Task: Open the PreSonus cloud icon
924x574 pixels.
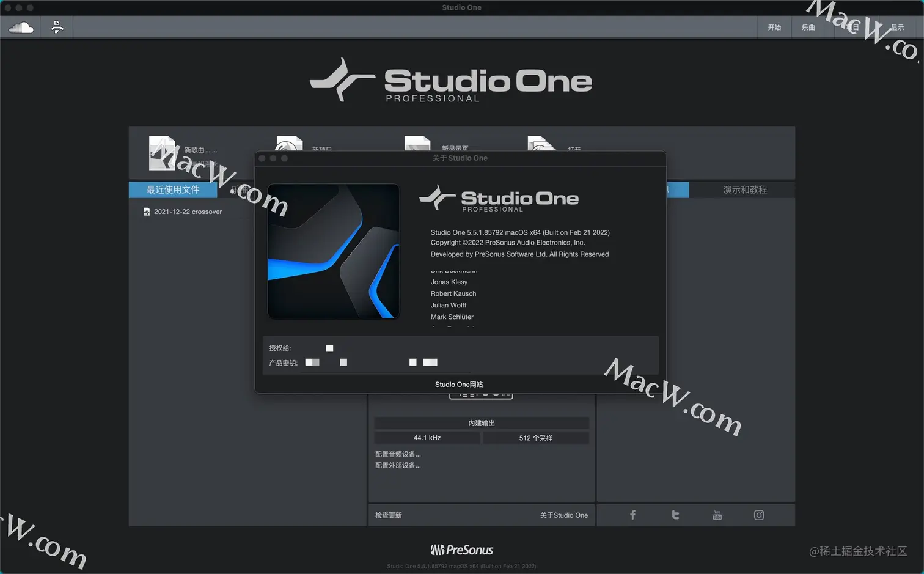Action: 21,28
